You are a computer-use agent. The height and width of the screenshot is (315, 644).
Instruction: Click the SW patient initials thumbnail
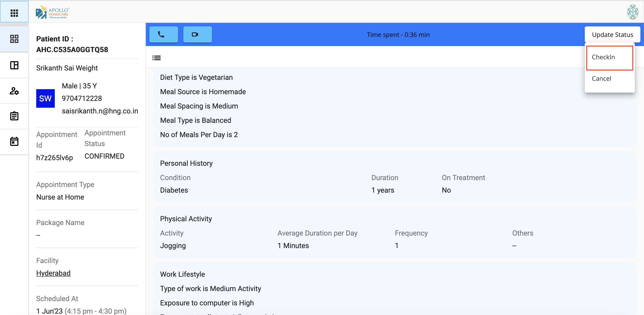45,98
